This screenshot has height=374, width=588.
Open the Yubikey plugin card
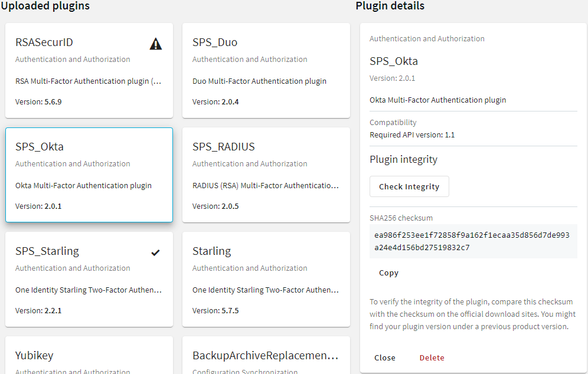tap(89, 355)
